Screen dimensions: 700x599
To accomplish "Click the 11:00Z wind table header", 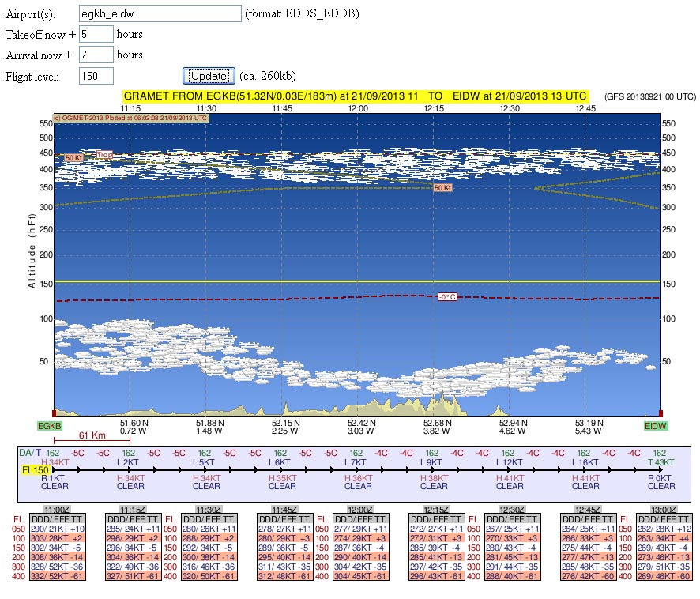I will click(x=57, y=509).
